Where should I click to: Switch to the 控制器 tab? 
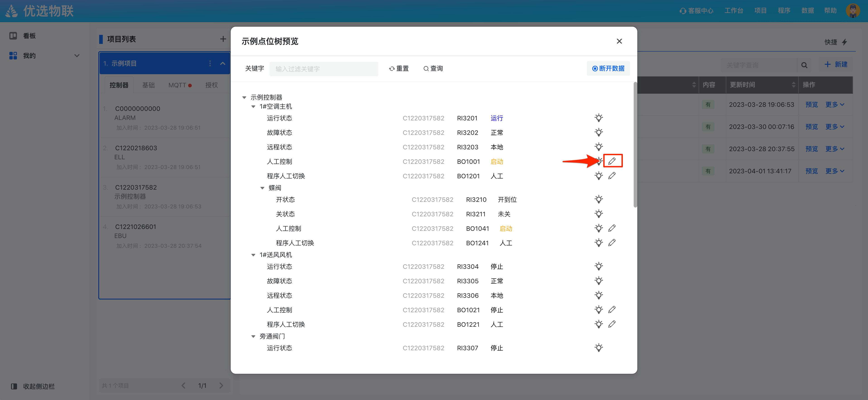pyautogui.click(x=119, y=85)
